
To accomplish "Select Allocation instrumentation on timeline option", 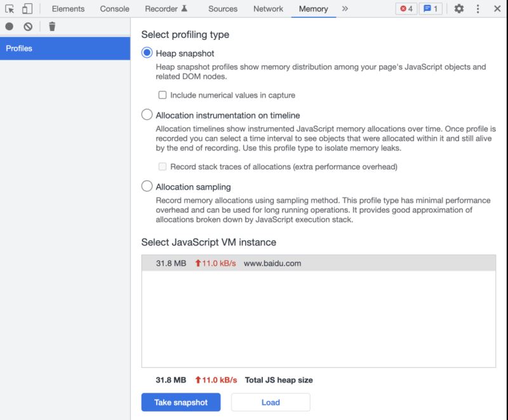I will tap(147, 115).
